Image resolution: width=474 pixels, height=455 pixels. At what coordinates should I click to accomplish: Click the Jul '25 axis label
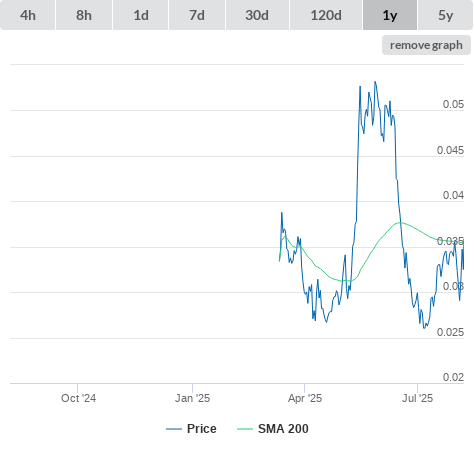[x=417, y=398]
